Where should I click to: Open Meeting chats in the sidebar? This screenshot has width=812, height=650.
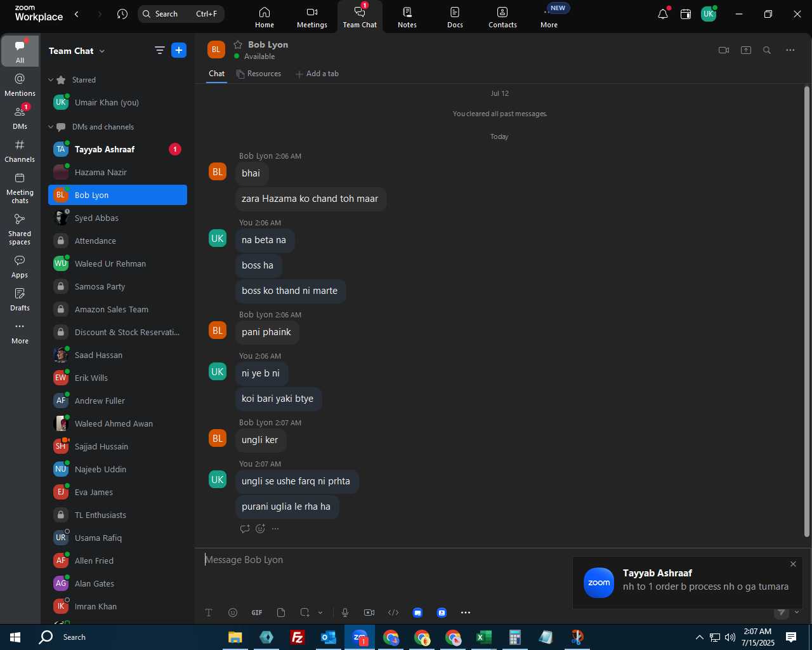(20, 188)
